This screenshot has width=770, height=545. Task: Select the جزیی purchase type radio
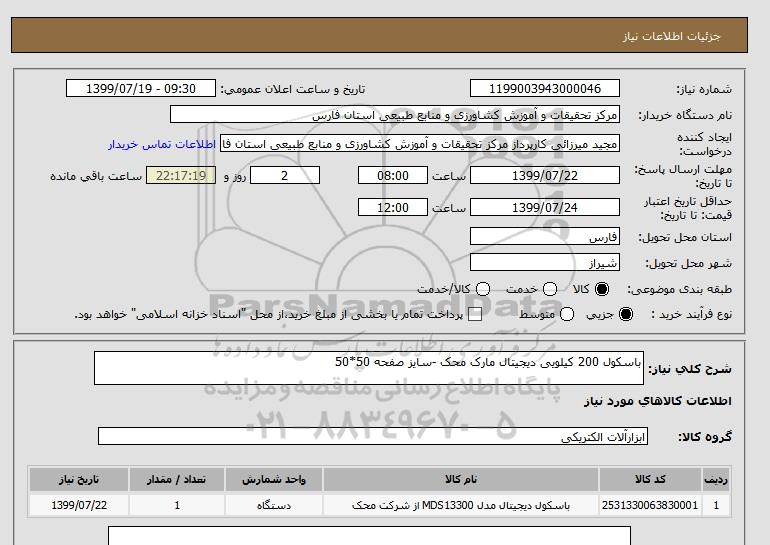tap(626, 314)
